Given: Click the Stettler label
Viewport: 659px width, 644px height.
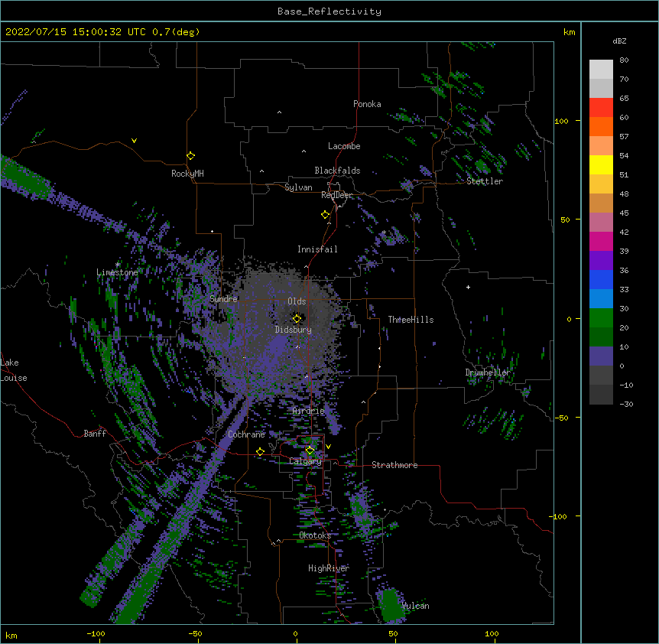Looking at the screenshot, I should point(485,181).
